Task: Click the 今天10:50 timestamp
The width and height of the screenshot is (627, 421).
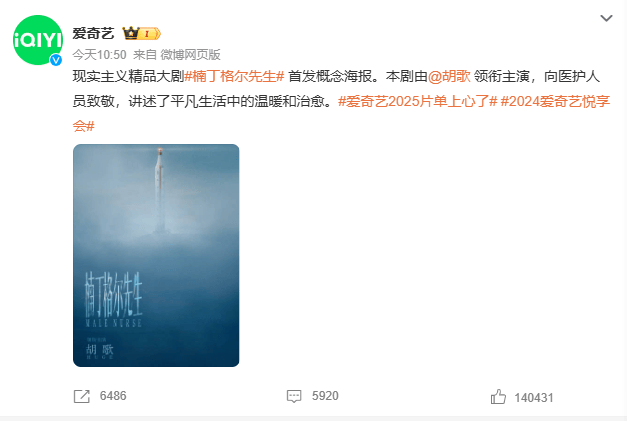Action: click(100, 55)
